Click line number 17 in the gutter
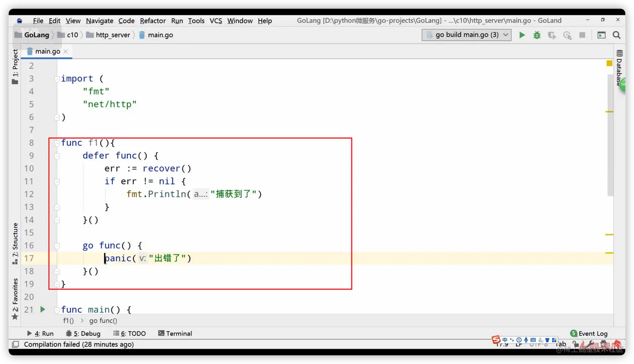The width and height of the screenshot is (634, 364). point(29,258)
